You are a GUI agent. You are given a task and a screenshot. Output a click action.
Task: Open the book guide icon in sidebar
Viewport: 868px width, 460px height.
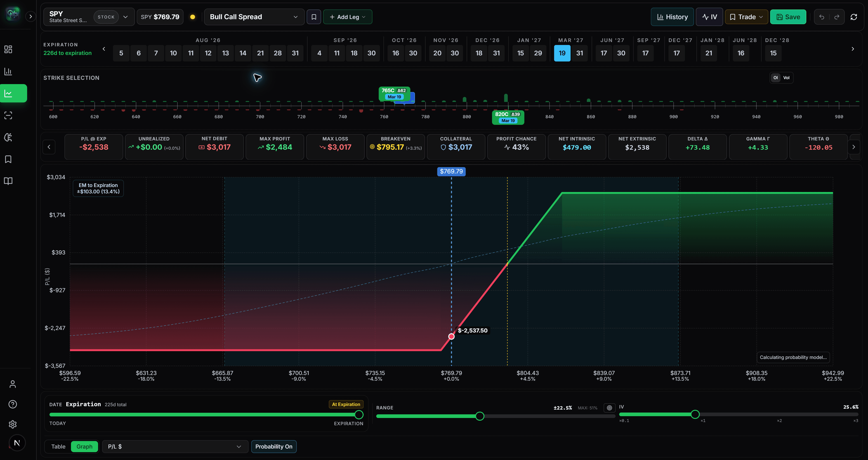pyautogui.click(x=8, y=181)
